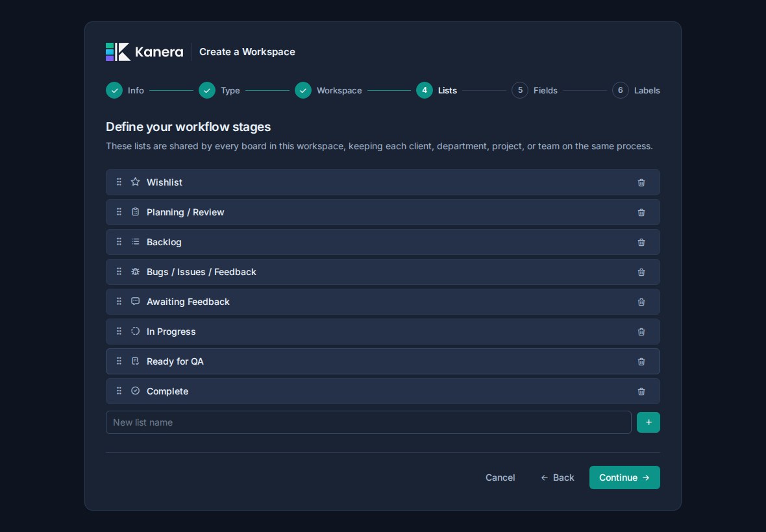Delete the In Progress list
Screen dimensions: 766x532
point(641,332)
